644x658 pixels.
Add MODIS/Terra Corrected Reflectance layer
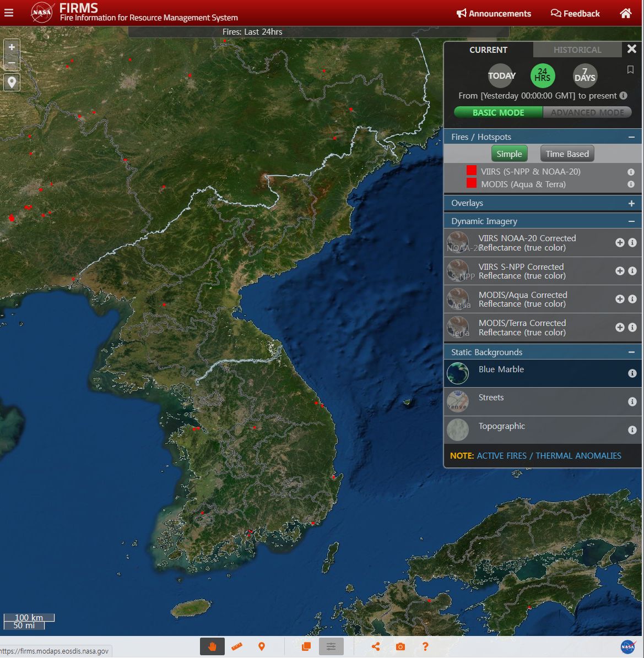[620, 327]
